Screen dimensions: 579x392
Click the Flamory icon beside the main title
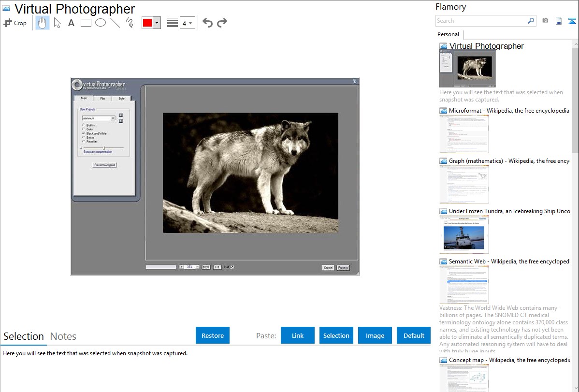click(x=6, y=9)
